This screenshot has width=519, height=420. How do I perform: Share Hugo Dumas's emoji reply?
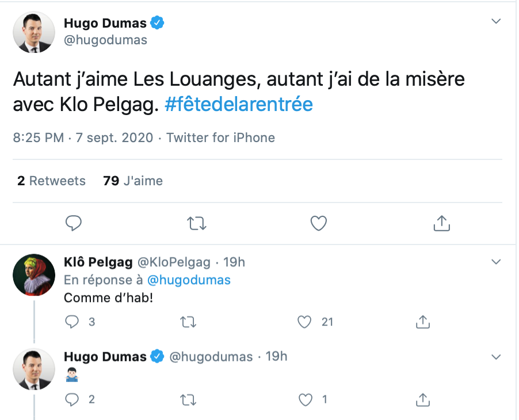click(423, 399)
